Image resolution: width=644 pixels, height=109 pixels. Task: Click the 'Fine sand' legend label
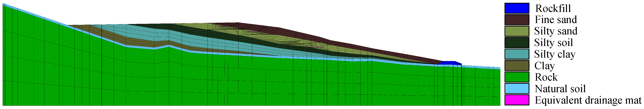point(556,20)
